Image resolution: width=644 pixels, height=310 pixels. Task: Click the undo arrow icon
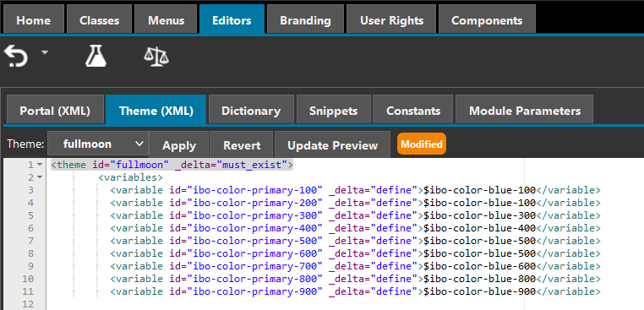click(x=15, y=57)
